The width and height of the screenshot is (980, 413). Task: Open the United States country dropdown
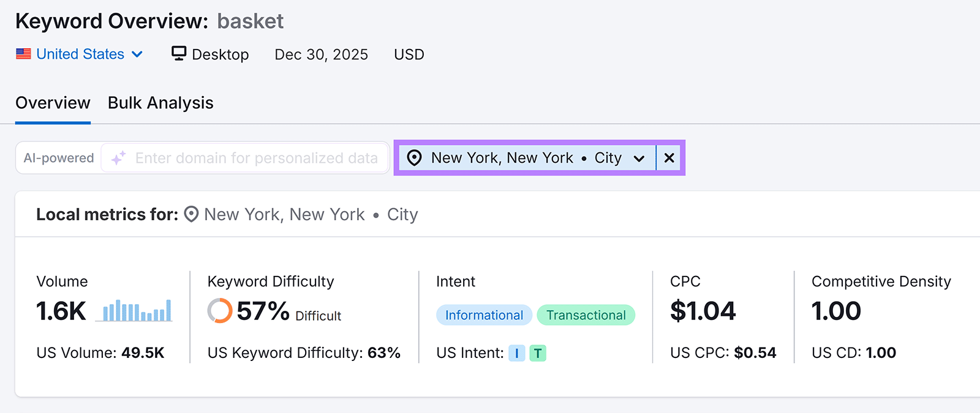(138, 54)
